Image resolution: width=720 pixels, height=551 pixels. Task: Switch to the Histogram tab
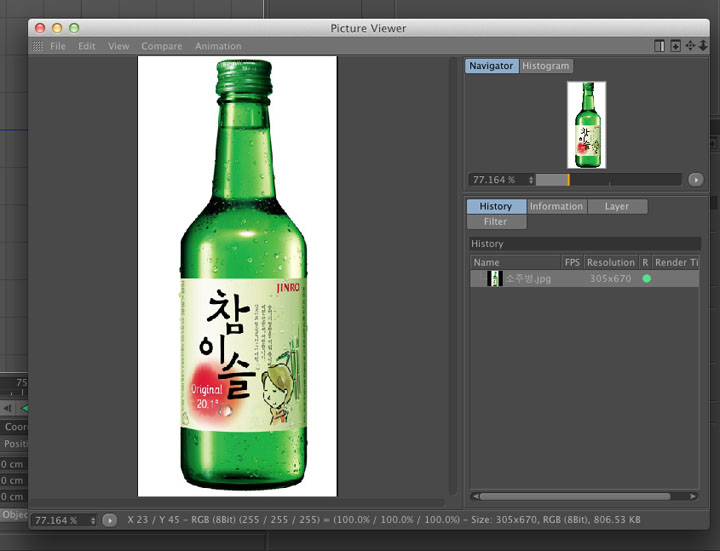click(546, 66)
